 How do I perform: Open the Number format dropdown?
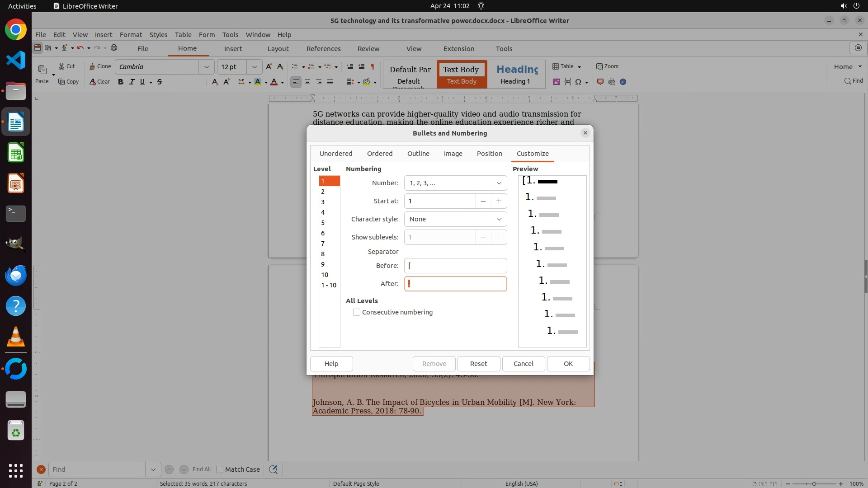pos(455,183)
